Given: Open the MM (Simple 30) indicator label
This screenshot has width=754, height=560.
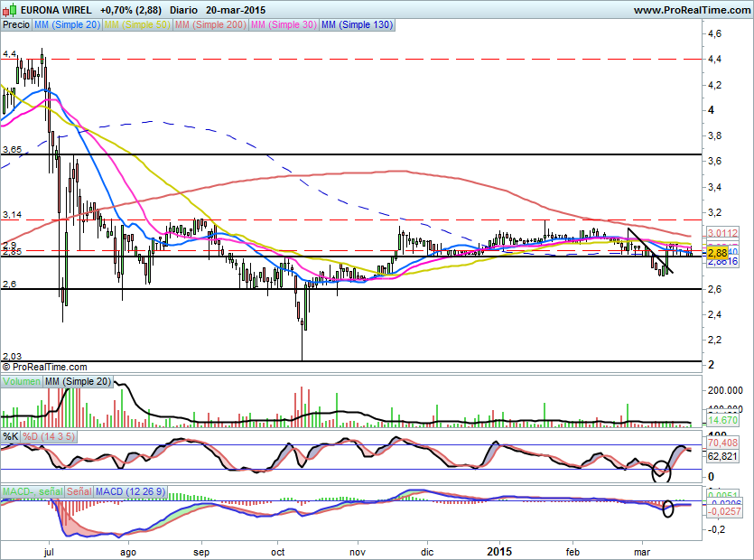Looking at the screenshot, I should pyautogui.click(x=284, y=24).
